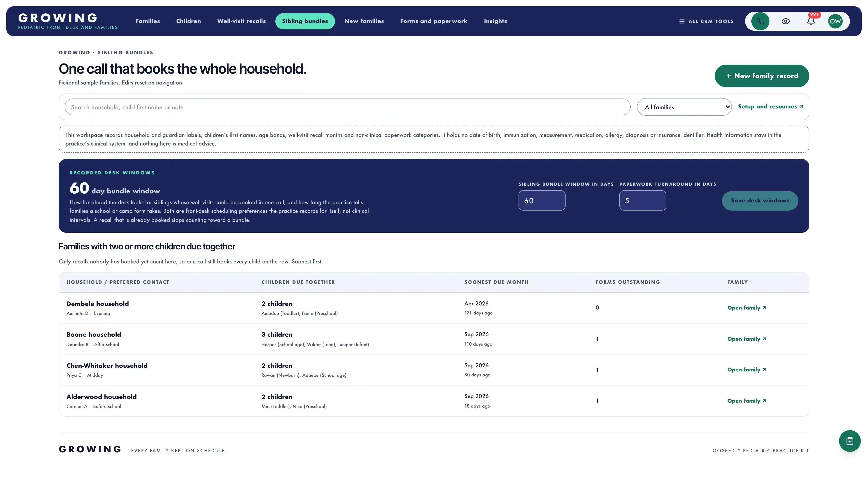Go to Forms and paperwork tab
The image size is (868, 488).
click(434, 21)
